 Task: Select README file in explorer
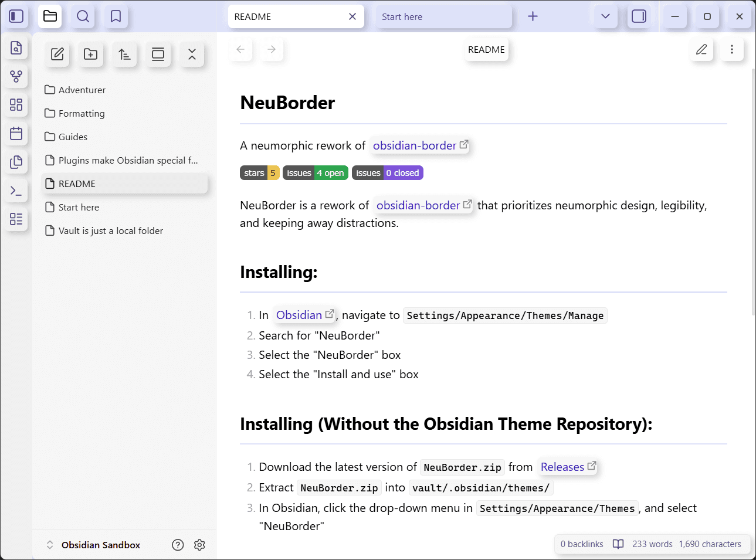pos(125,184)
